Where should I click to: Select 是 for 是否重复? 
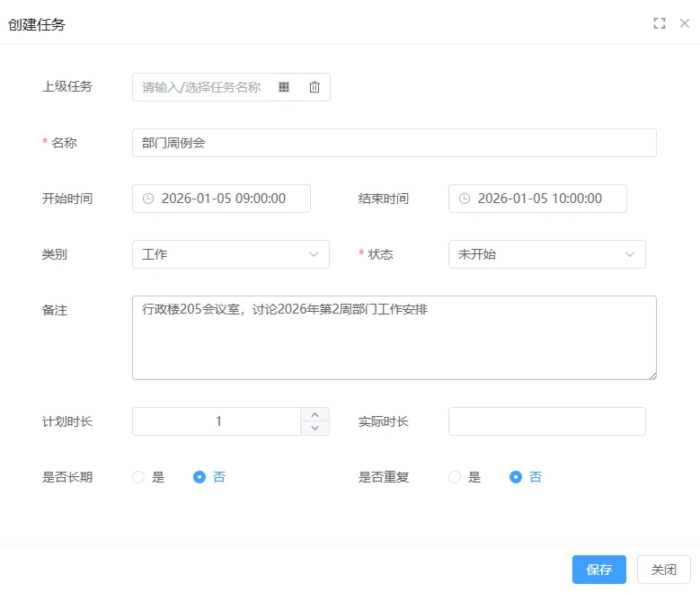[x=455, y=477]
